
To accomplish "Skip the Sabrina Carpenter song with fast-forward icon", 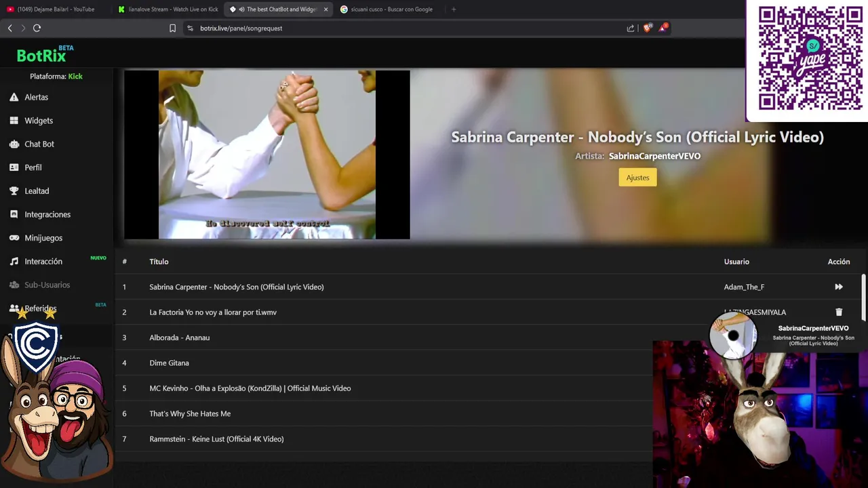I will [839, 287].
